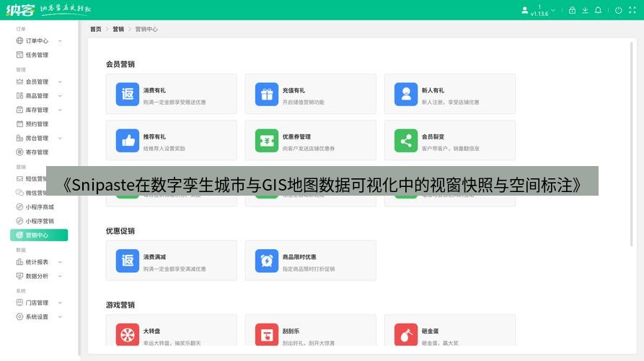Click the 营销中心 breadcrumb text
This screenshot has width=644, height=361.
pyautogui.click(x=146, y=29)
